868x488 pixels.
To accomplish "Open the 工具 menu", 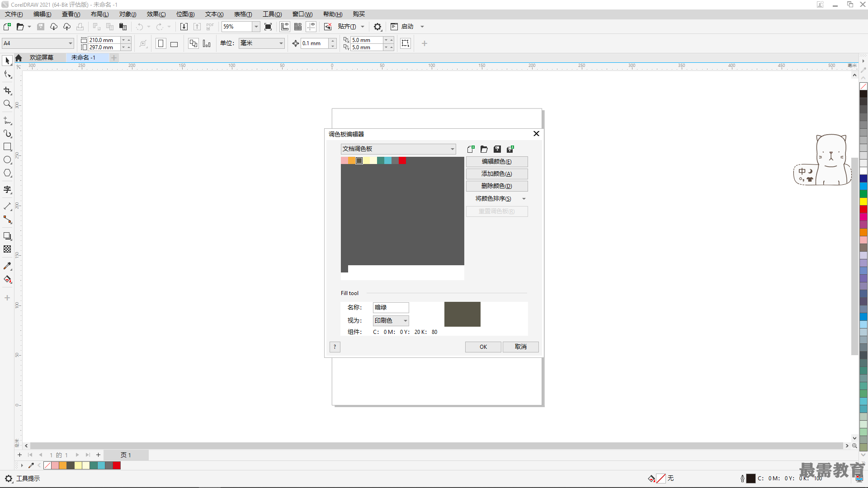I will pos(272,14).
